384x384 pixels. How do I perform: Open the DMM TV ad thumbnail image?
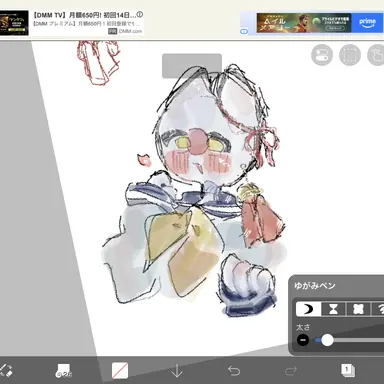(14, 23)
